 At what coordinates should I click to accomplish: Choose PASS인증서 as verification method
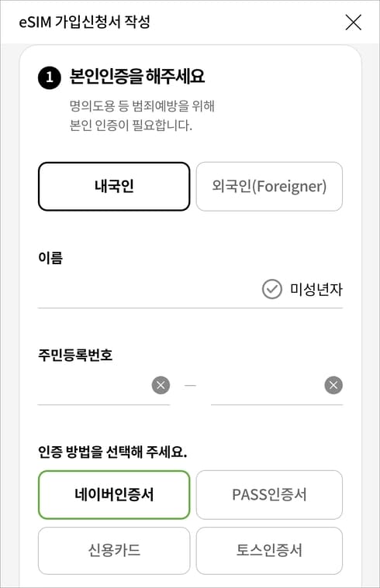269,494
